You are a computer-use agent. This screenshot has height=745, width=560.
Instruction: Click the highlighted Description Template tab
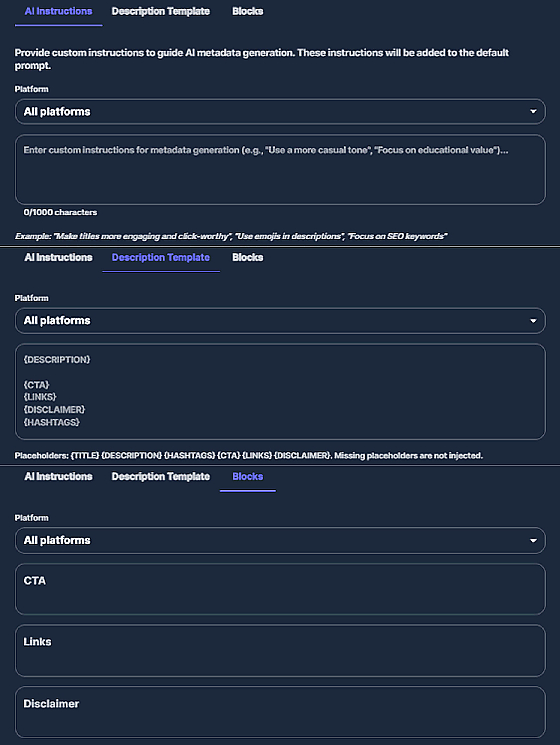click(160, 258)
